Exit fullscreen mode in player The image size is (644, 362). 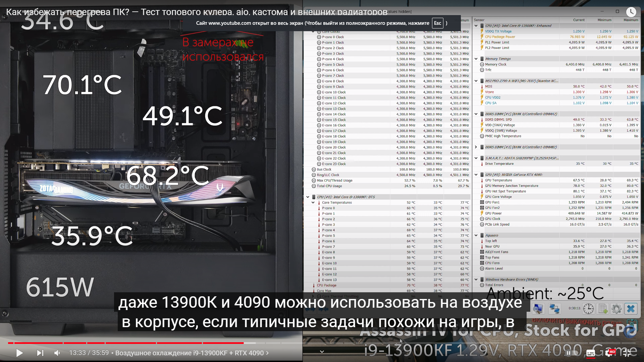click(x=627, y=353)
